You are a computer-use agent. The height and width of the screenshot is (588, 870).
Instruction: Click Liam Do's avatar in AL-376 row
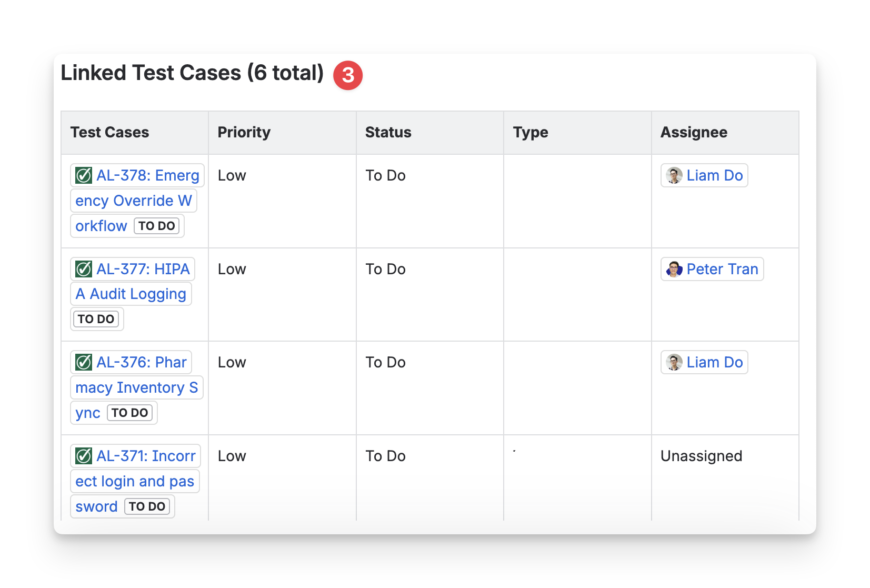click(674, 362)
